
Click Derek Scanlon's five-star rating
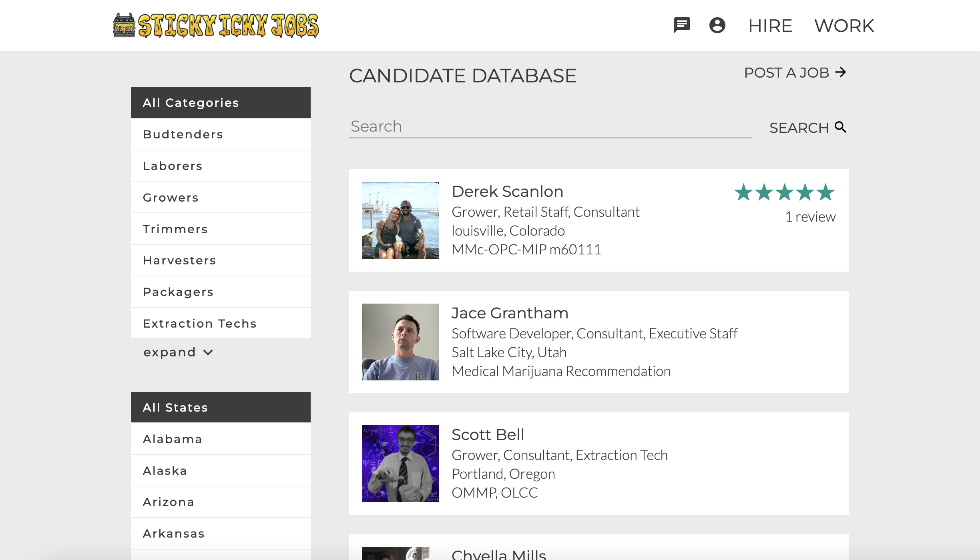(784, 192)
